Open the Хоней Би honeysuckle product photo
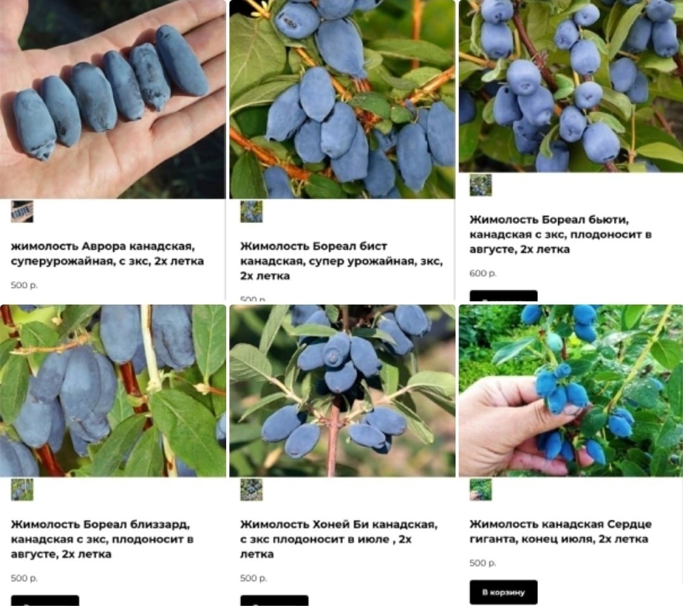 click(342, 391)
